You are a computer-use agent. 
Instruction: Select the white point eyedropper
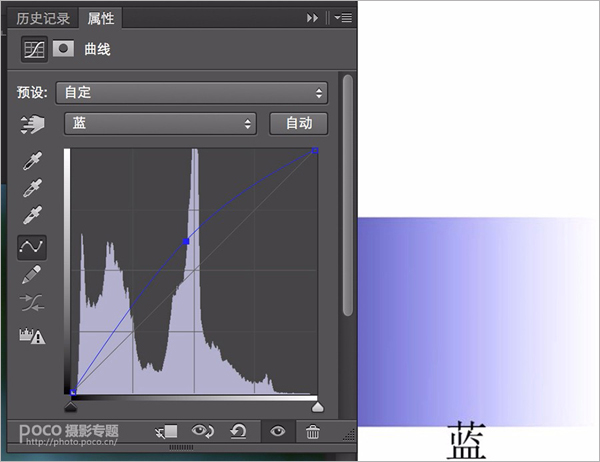point(33,215)
